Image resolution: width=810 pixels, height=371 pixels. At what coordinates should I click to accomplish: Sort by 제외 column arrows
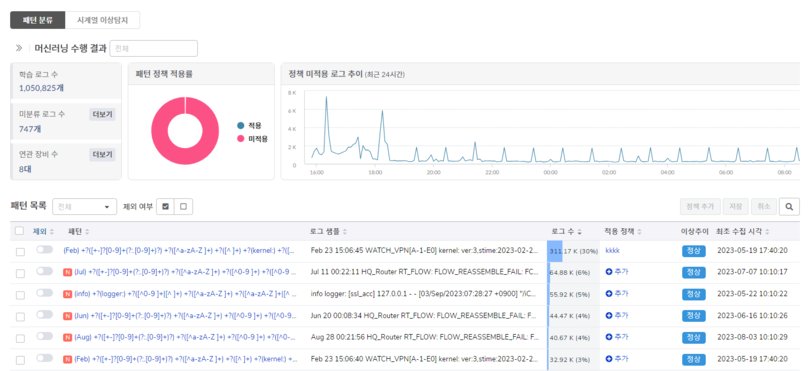click(x=52, y=231)
